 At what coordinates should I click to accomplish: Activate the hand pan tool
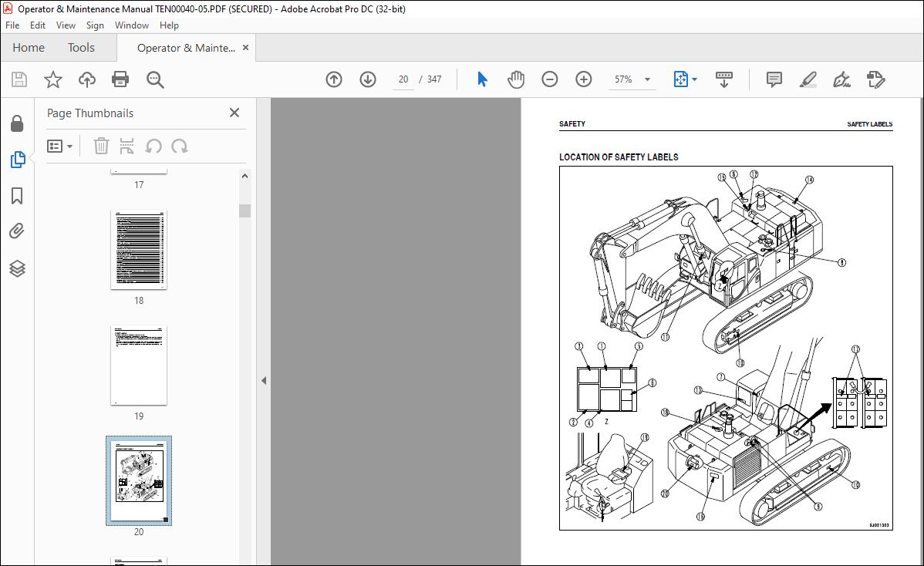[516, 79]
